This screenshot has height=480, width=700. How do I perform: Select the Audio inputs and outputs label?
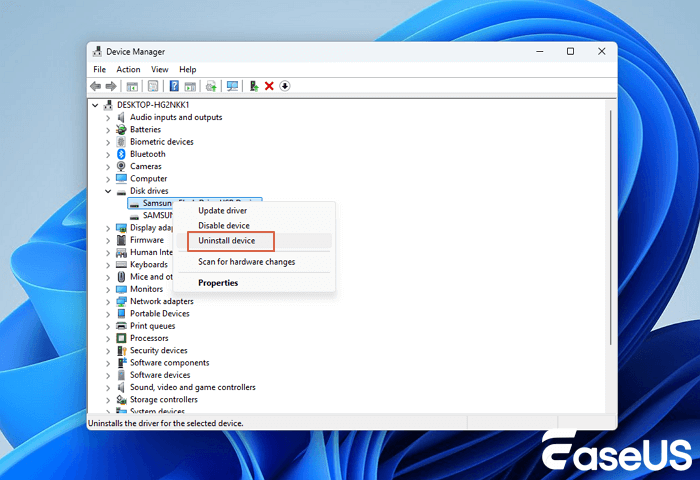176,117
